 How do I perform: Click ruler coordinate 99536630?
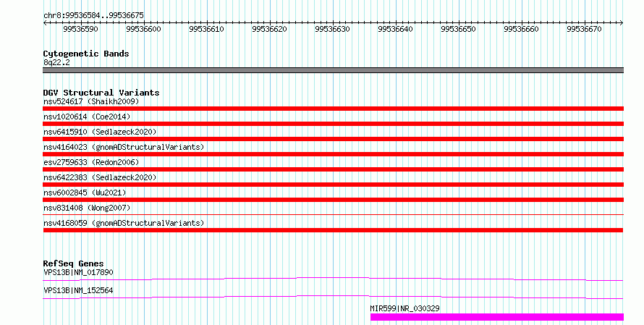click(x=332, y=29)
